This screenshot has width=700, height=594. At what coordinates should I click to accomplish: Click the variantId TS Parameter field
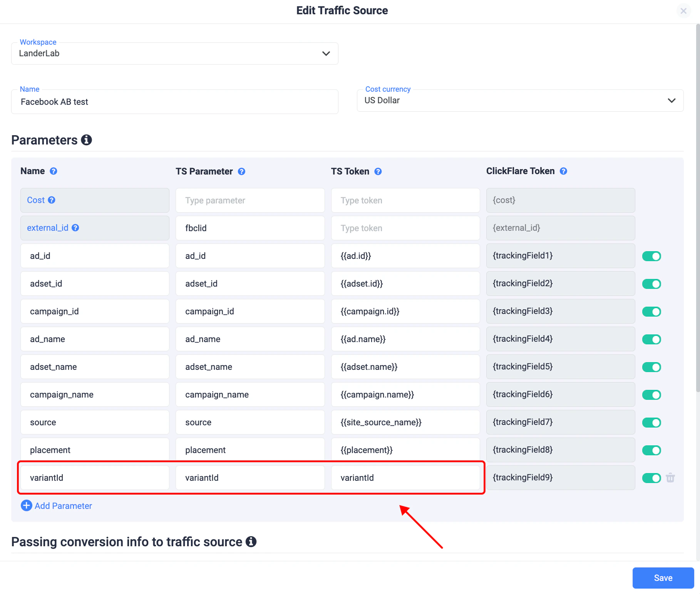tap(250, 478)
